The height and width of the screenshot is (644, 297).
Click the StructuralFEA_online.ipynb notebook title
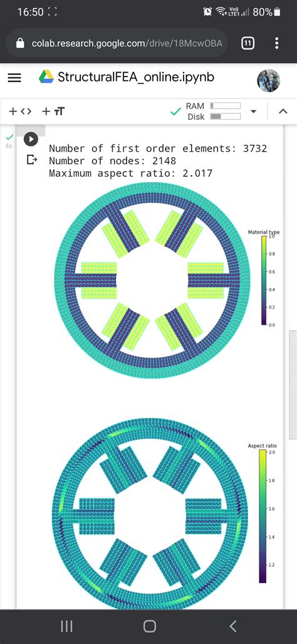(136, 77)
